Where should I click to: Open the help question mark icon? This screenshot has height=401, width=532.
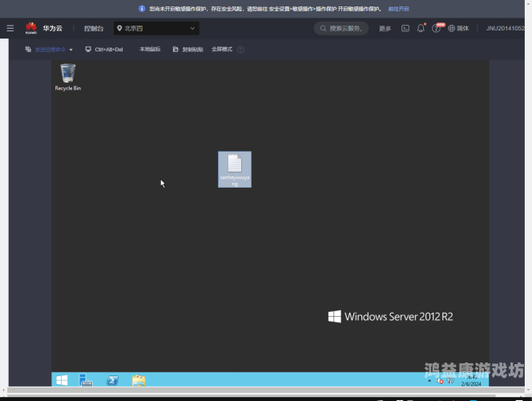[x=436, y=29]
